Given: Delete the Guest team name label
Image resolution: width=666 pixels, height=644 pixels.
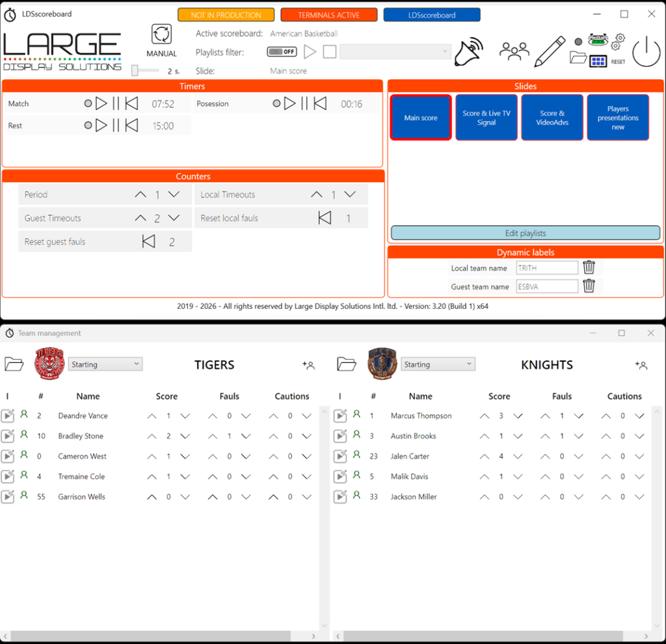Looking at the screenshot, I should click(589, 286).
